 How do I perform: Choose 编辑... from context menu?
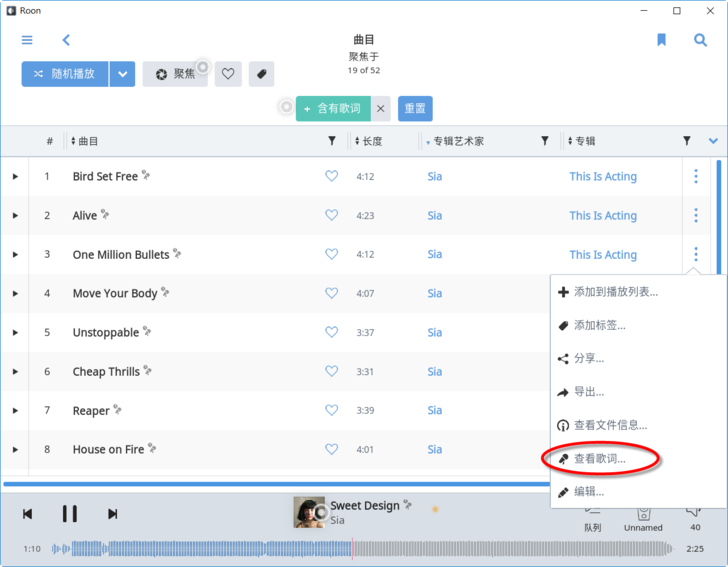[x=638, y=492]
